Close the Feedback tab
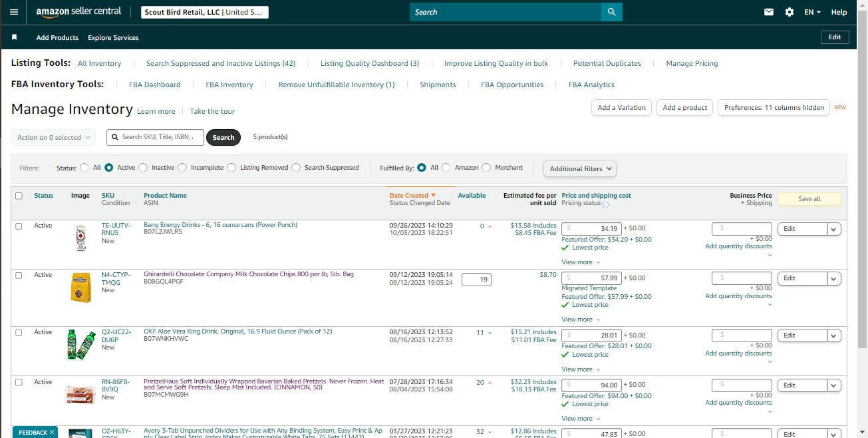 tap(52, 433)
